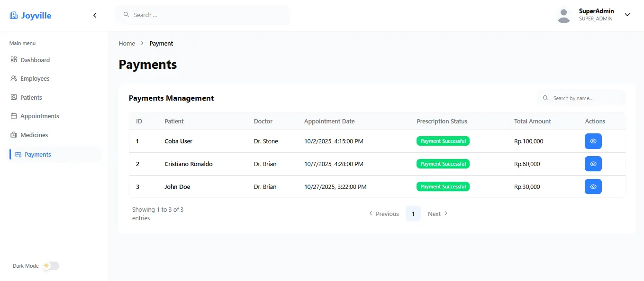Click the Appointments calendar icon
The width and height of the screenshot is (644, 281).
pos(14,116)
